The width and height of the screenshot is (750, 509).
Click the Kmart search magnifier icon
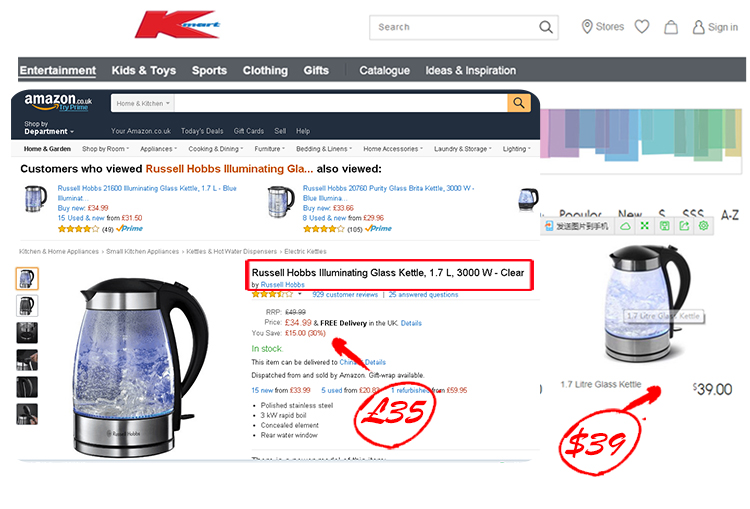[x=546, y=27]
